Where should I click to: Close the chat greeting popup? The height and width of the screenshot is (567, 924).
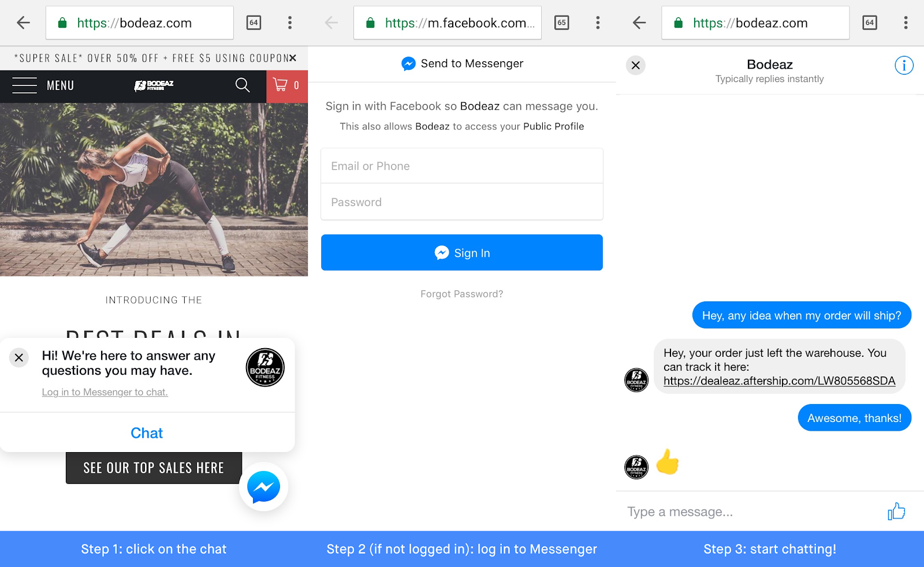click(x=19, y=357)
